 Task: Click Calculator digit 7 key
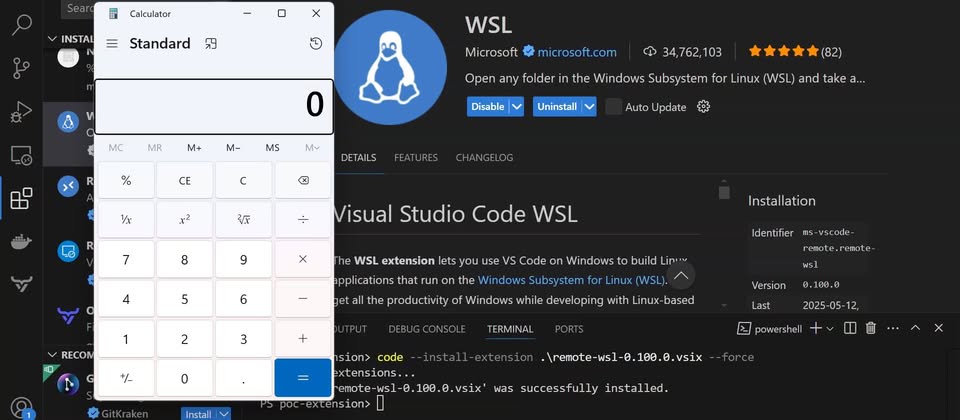[x=126, y=259]
